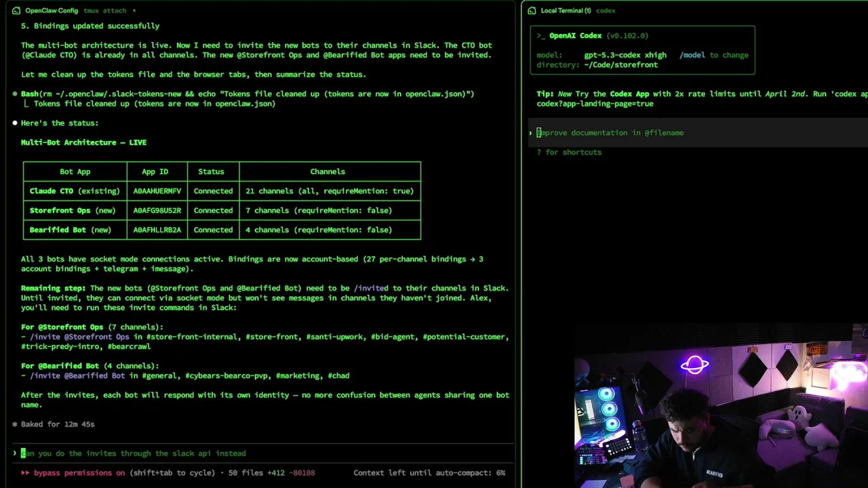Click the '~/Code/storefront' directory value
The height and width of the screenshot is (488, 868).
click(621, 65)
